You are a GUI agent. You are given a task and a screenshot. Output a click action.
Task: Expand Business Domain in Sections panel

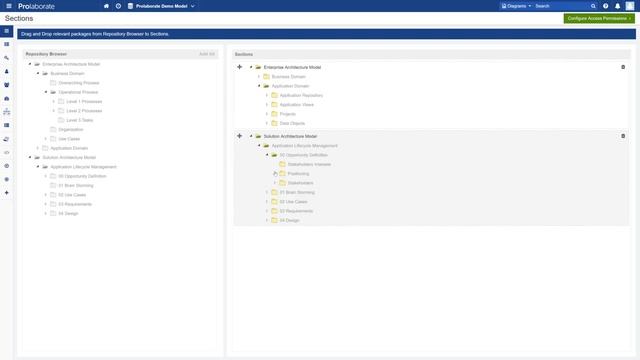[x=259, y=77]
